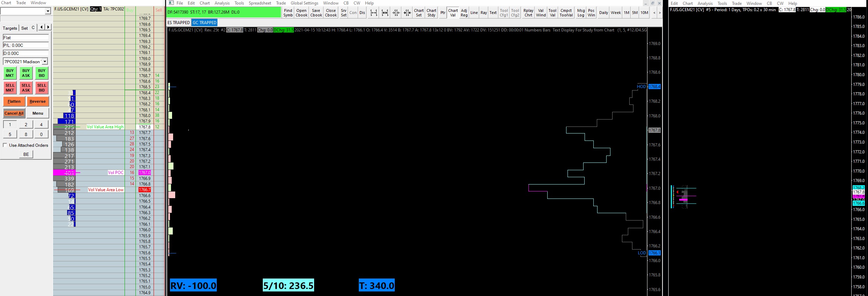Toggle Cmpct ToolVal compact tool values
Image resolution: width=868 pixels, height=296 pixels.
(x=566, y=13)
